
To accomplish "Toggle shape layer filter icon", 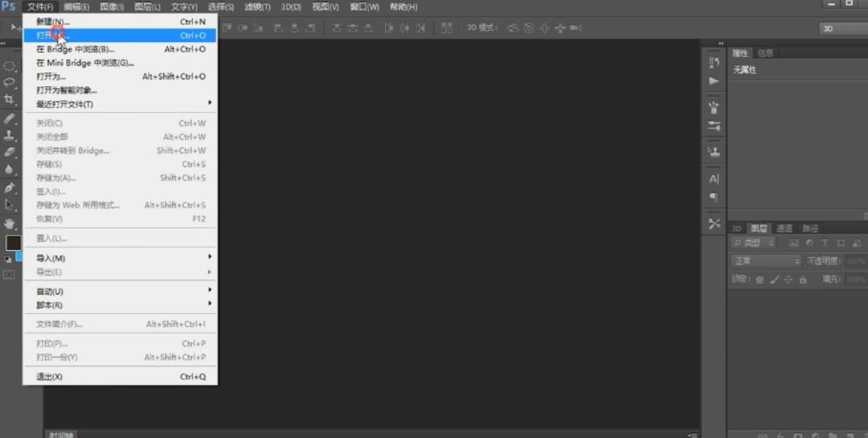I will click(x=841, y=243).
